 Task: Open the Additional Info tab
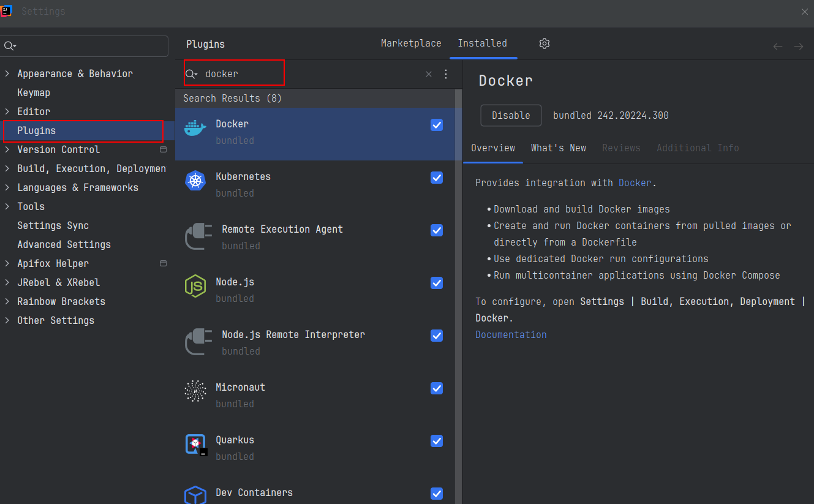tap(698, 148)
